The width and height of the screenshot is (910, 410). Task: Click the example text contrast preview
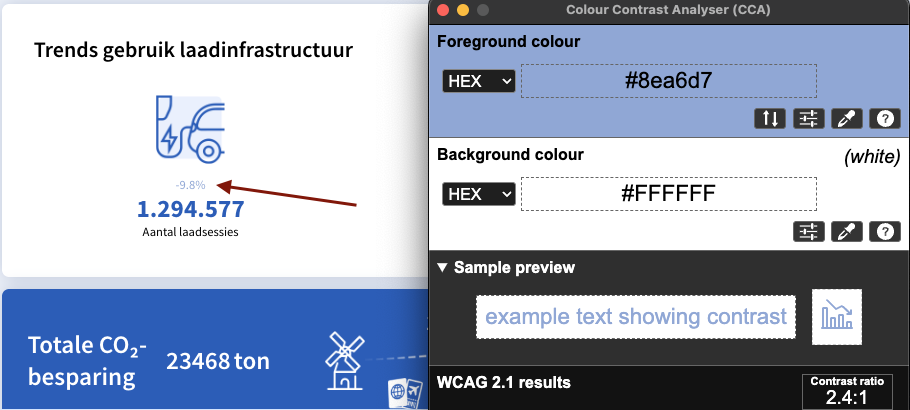(635, 317)
